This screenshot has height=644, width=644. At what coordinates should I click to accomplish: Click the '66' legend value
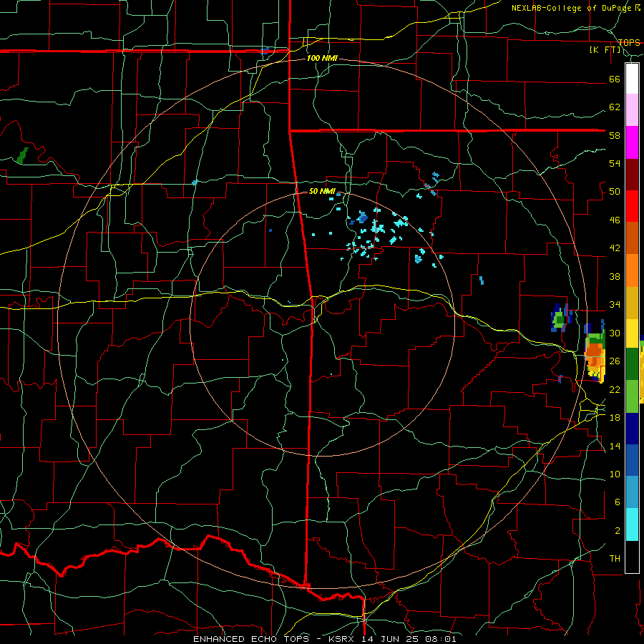coord(615,79)
